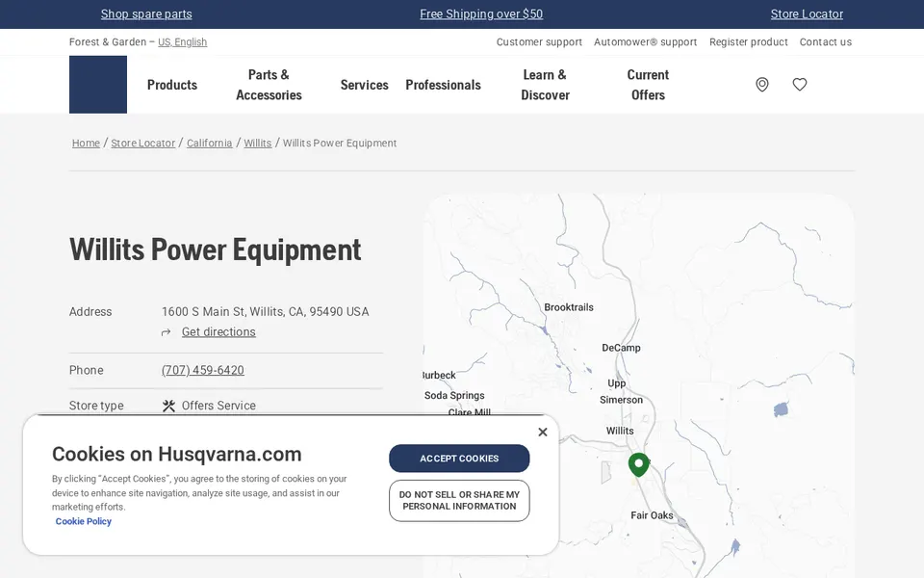Click the Get directions link
Image resolution: width=924 pixels, height=578 pixels.
tap(218, 332)
